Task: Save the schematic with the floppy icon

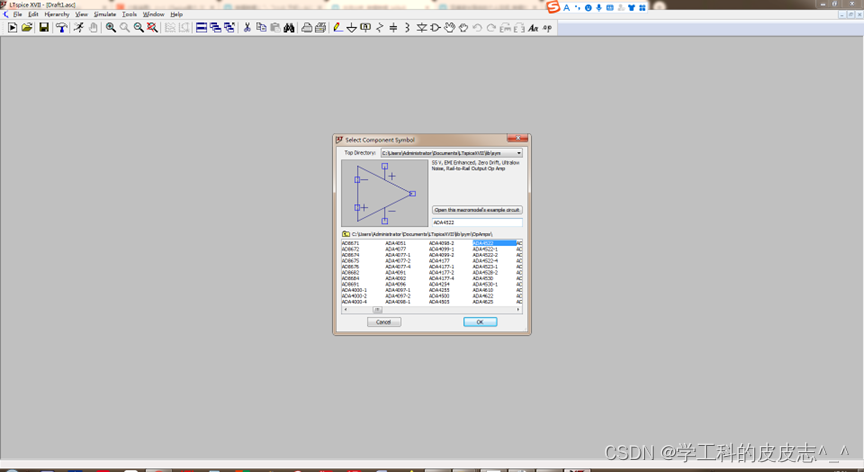Action: [x=44, y=28]
